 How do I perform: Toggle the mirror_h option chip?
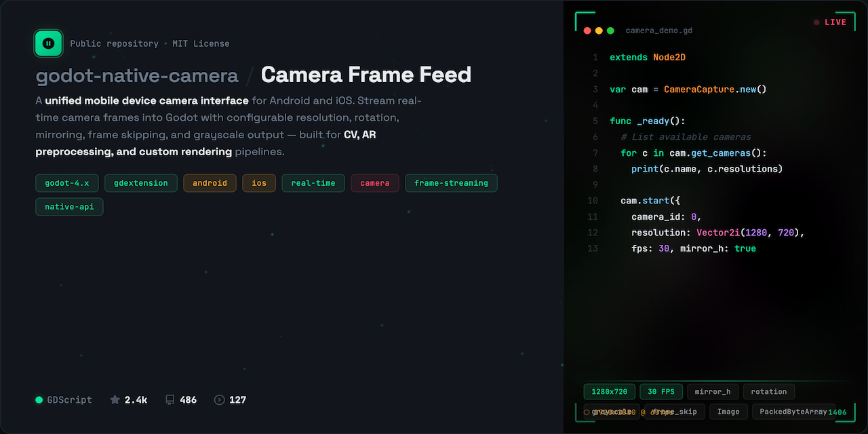(x=713, y=392)
